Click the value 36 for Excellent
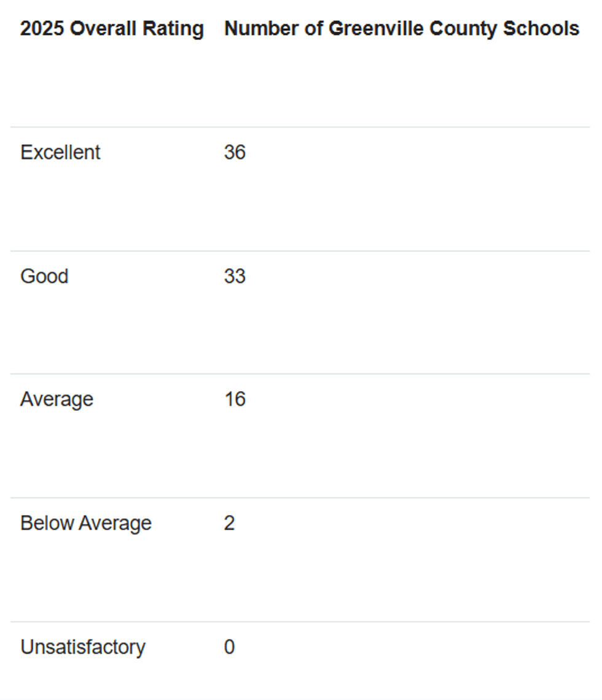Image resolution: width=602 pixels, height=700 pixels. pos(235,152)
